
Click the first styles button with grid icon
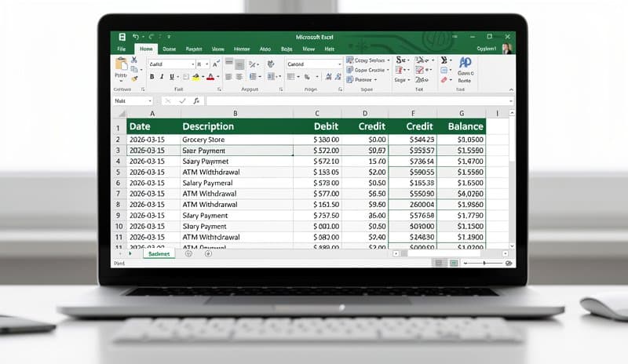click(367, 60)
